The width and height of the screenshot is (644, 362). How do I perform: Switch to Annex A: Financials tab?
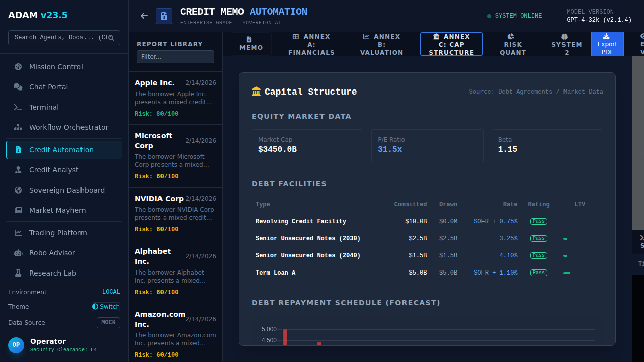click(x=311, y=44)
